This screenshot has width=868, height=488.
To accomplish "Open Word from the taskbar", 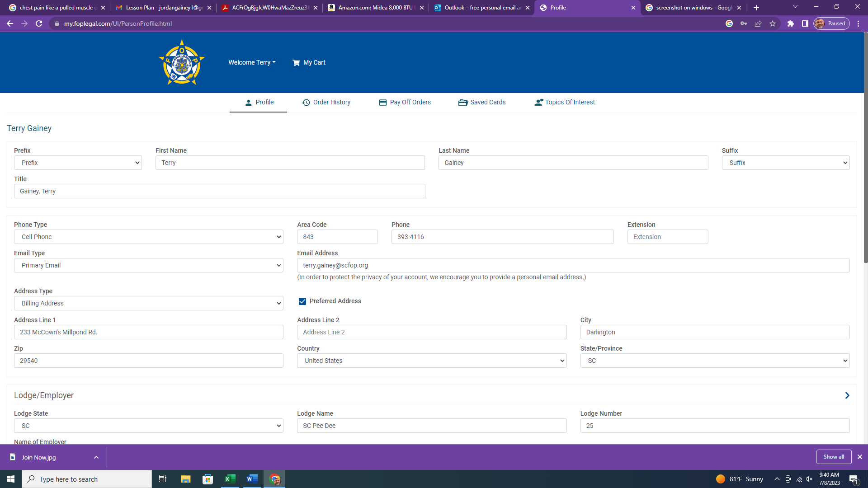I will (252, 479).
